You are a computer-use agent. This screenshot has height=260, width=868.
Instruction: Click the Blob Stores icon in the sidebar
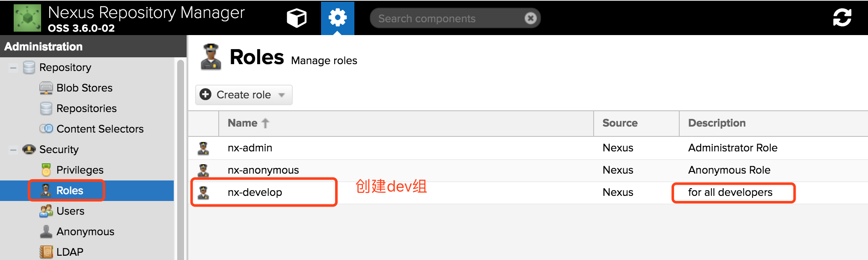[x=46, y=88]
